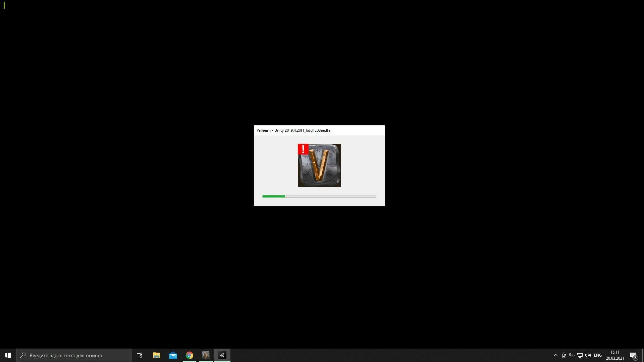
Task: Open Task View from the taskbar
Action: tap(140, 355)
